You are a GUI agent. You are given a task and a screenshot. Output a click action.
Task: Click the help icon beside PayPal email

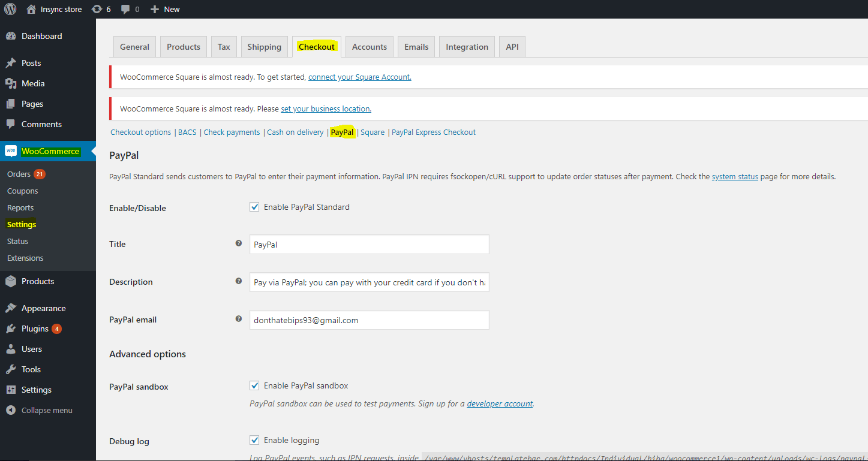pyautogui.click(x=239, y=319)
